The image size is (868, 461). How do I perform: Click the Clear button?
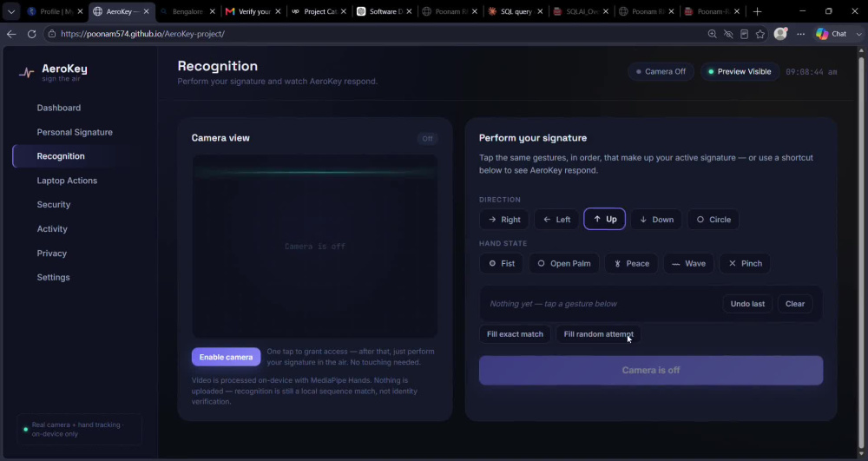pyautogui.click(x=795, y=304)
